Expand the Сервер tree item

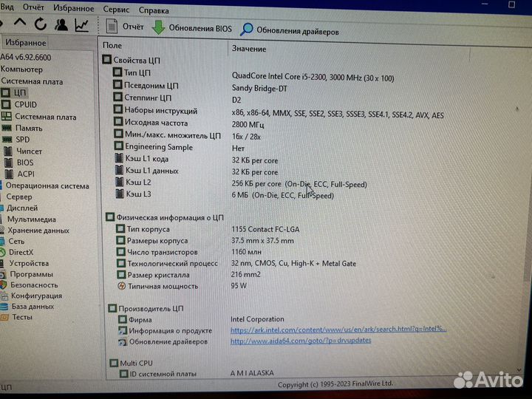coord(19,197)
